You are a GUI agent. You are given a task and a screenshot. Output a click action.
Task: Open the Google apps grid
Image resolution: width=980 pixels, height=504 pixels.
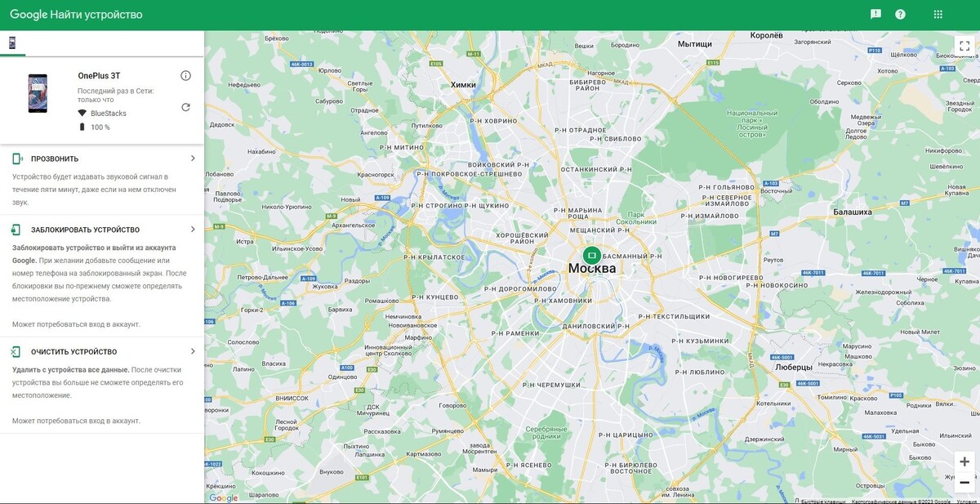point(938,14)
